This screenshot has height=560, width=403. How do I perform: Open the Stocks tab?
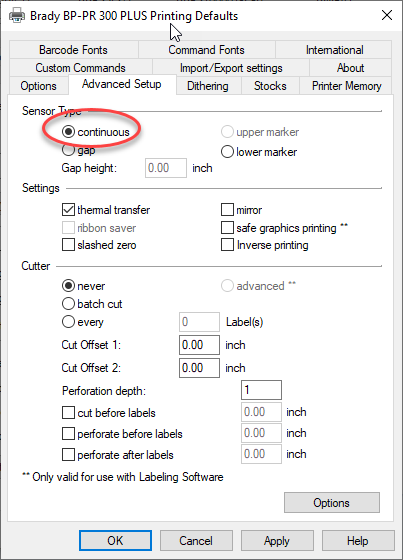[270, 86]
